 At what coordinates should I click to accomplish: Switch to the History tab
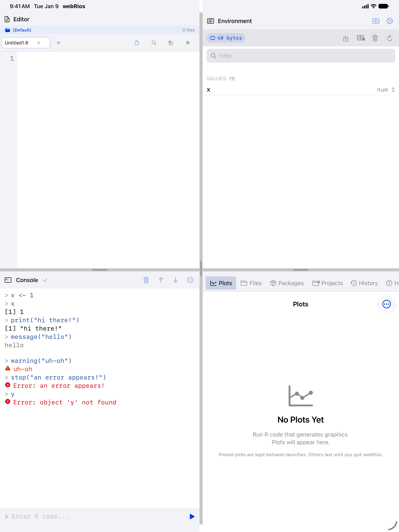pyautogui.click(x=364, y=283)
